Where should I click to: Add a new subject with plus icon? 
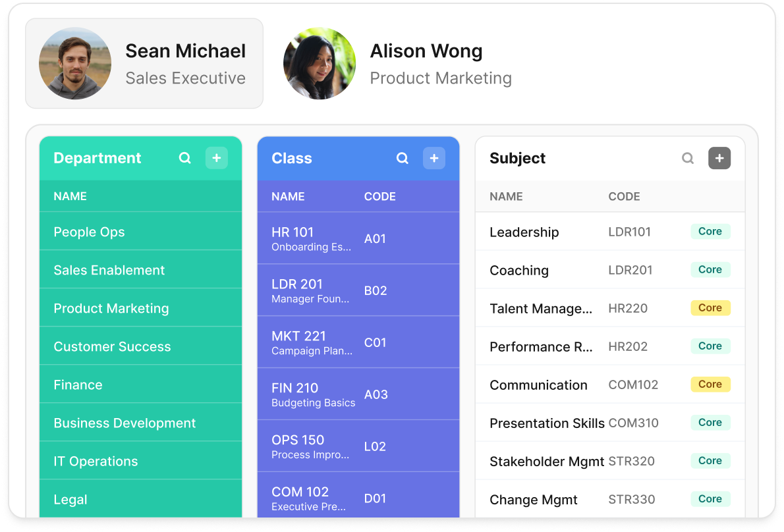click(719, 159)
